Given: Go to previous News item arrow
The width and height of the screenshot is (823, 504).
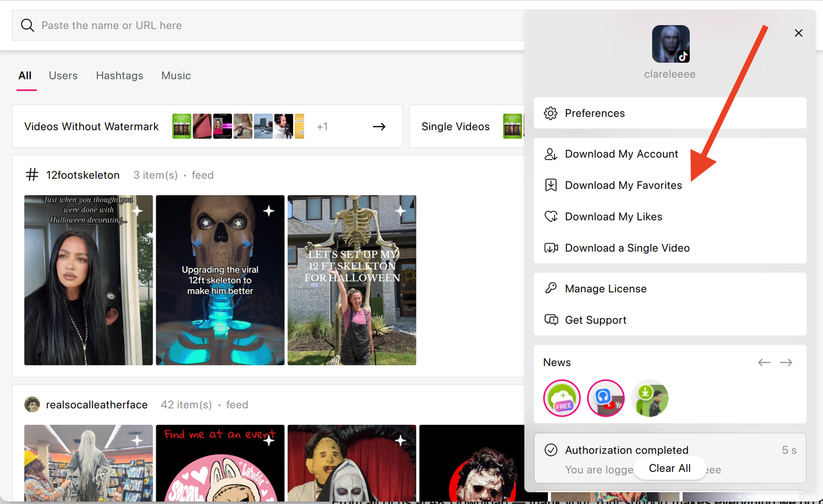Looking at the screenshot, I should 764,363.
